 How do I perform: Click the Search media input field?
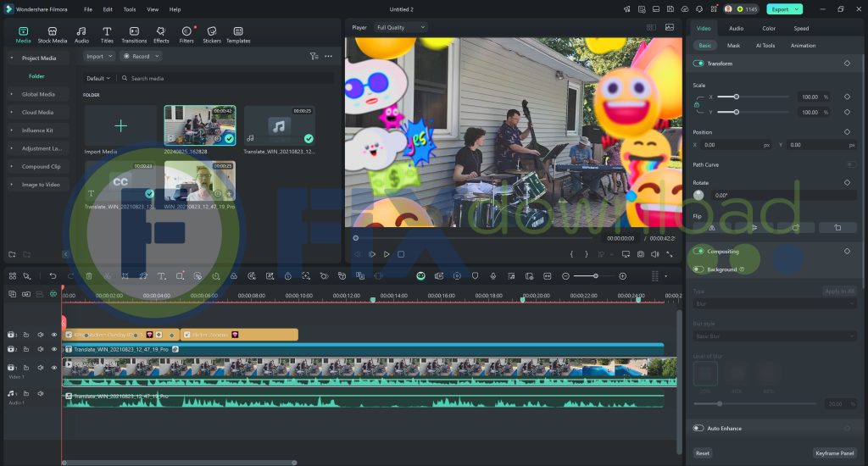coord(220,78)
